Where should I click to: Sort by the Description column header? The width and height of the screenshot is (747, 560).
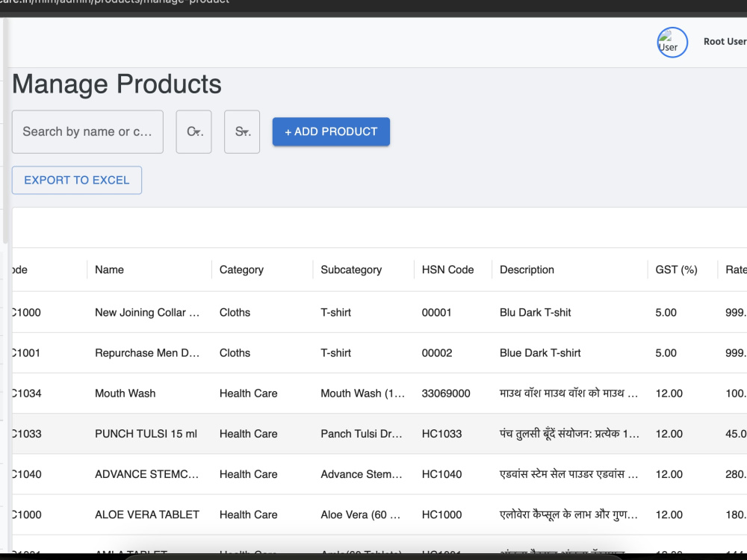pyautogui.click(x=527, y=270)
